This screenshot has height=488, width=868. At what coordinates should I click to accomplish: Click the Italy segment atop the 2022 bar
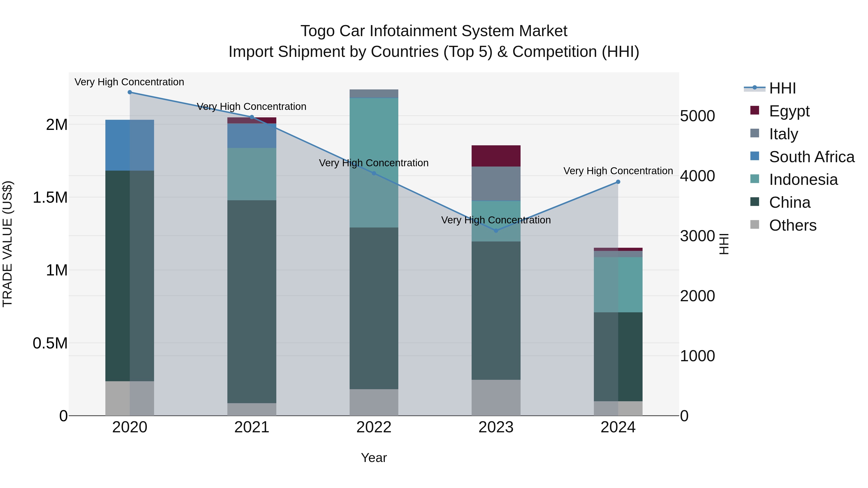tap(374, 94)
